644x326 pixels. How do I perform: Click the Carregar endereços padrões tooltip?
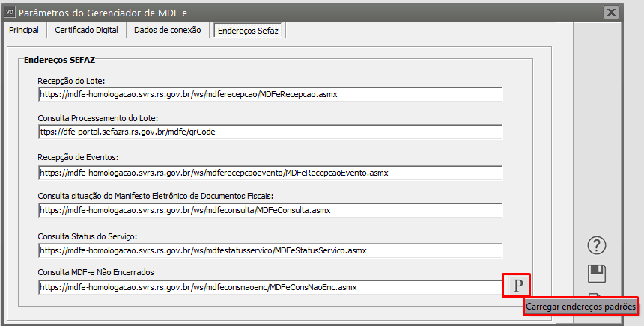click(x=581, y=307)
